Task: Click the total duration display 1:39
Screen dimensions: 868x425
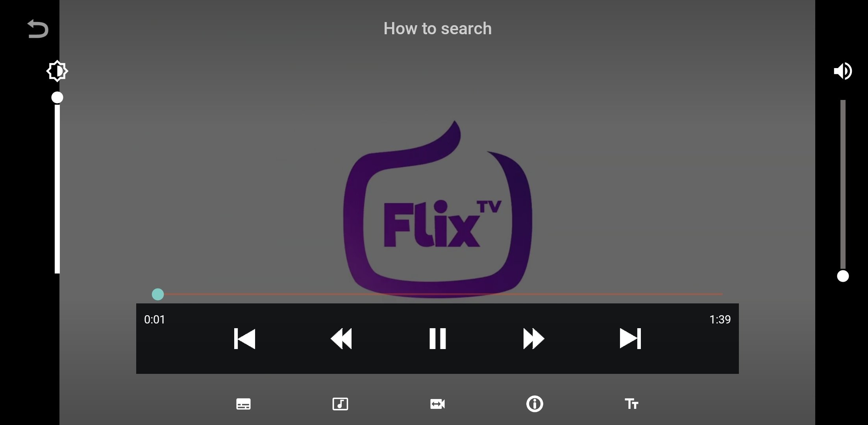Action: point(720,319)
